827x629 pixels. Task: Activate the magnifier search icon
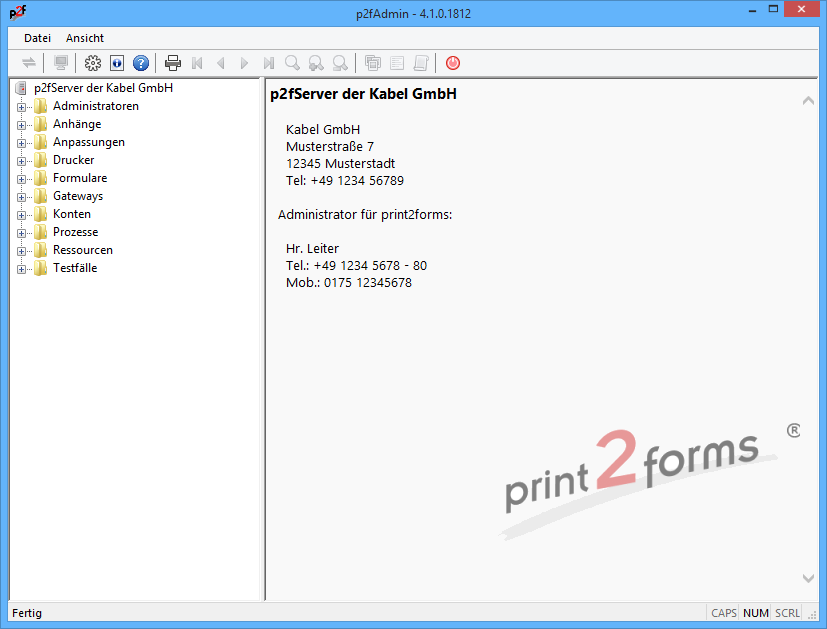(292, 62)
